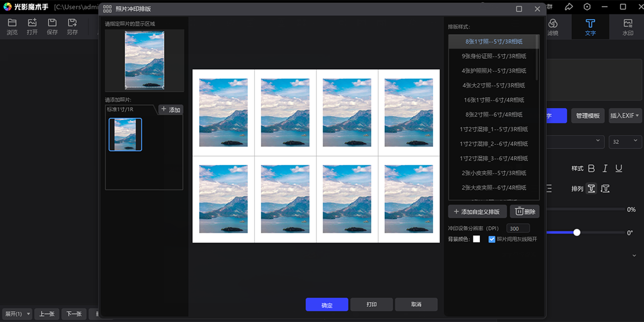Switch to the 水印 (Watermark) tab
644x322 pixels.
[627, 27]
